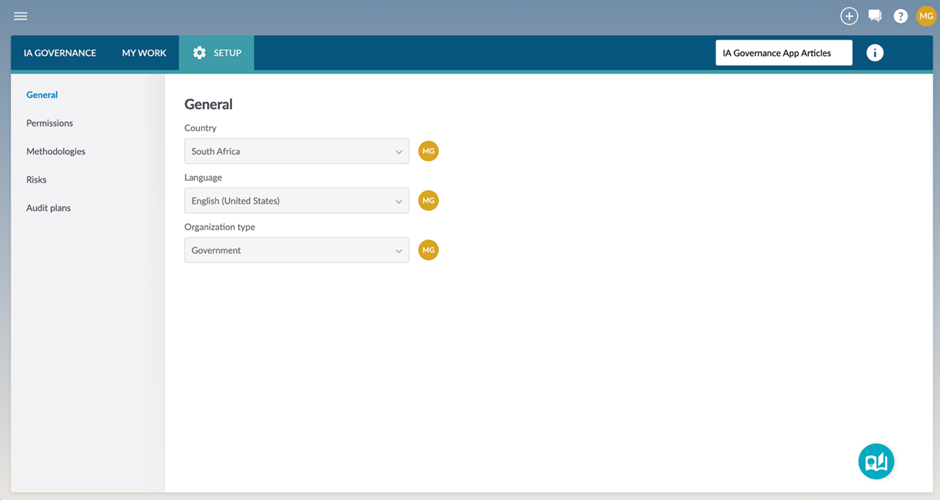940x500 pixels.
Task: Open the hamburger navigation menu
Action: (20, 16)
